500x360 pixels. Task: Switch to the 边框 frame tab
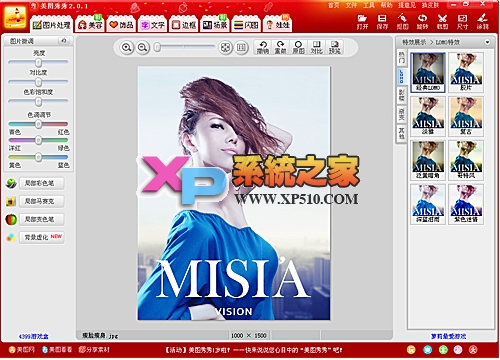tap(184, 25)
